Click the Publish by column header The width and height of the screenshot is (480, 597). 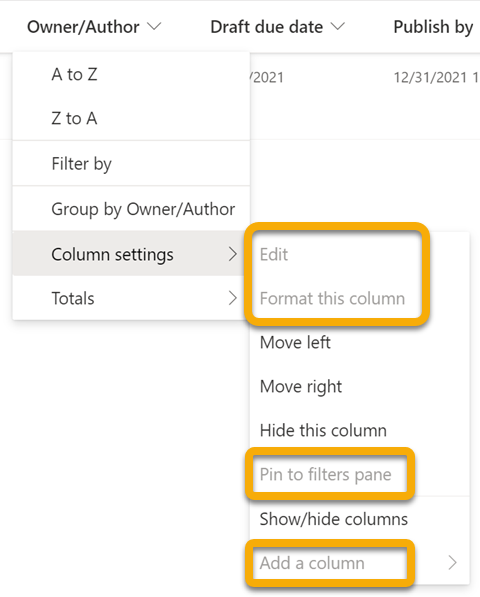(x=434, y=27)
